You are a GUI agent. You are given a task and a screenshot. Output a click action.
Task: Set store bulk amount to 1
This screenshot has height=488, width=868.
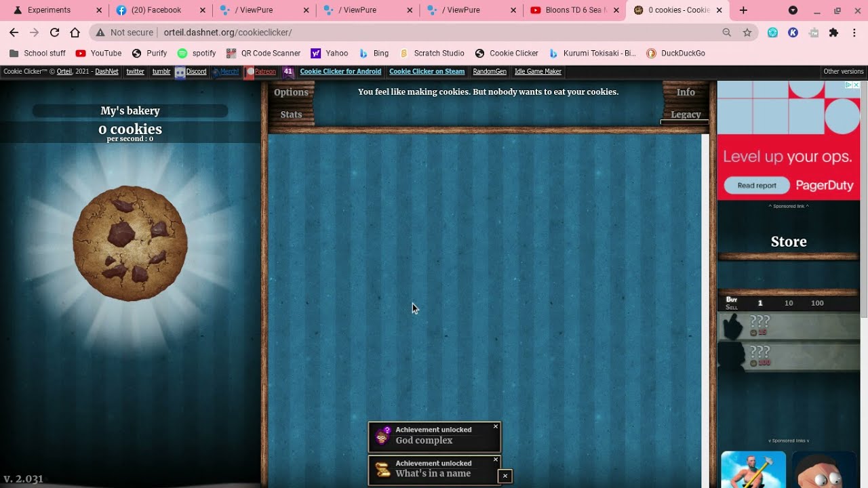coord(760,303)
